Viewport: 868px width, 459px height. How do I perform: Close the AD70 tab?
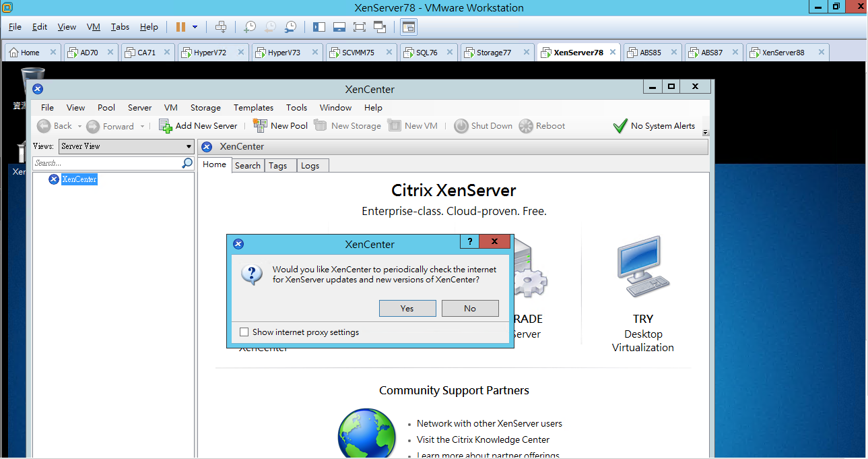[110, 52]
